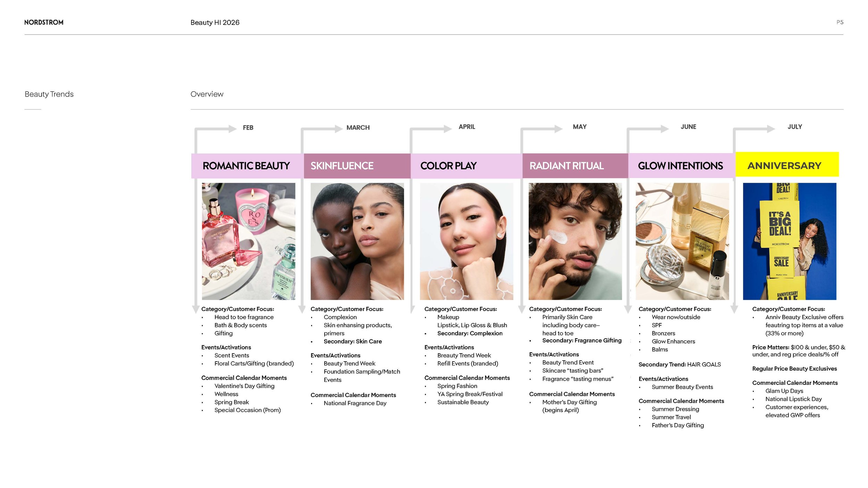Open the two models skincare photo
The image size is (868, 488).
tap(357, 241)
